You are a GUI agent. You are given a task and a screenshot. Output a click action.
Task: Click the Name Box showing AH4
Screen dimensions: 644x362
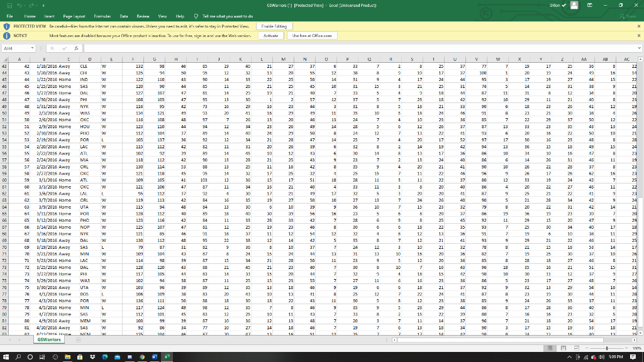16,48
